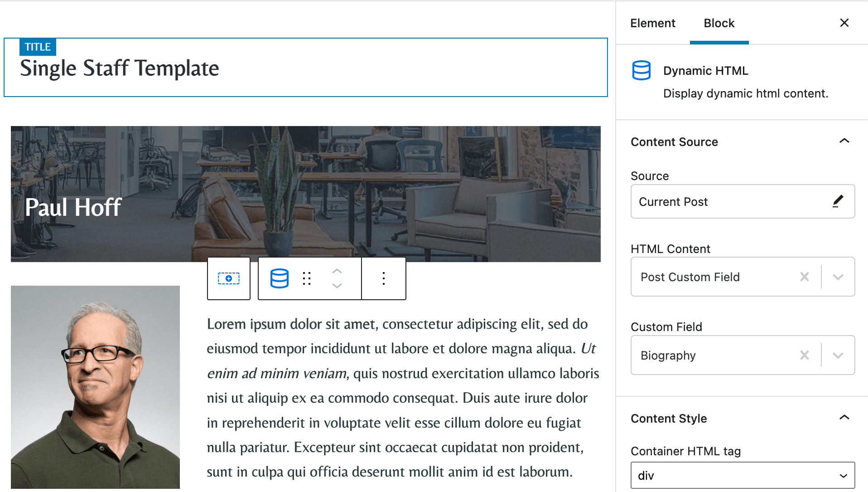Click the Dynamic HTML icon in sidebar panel
868x492 pixels.
tap(641, 71)
